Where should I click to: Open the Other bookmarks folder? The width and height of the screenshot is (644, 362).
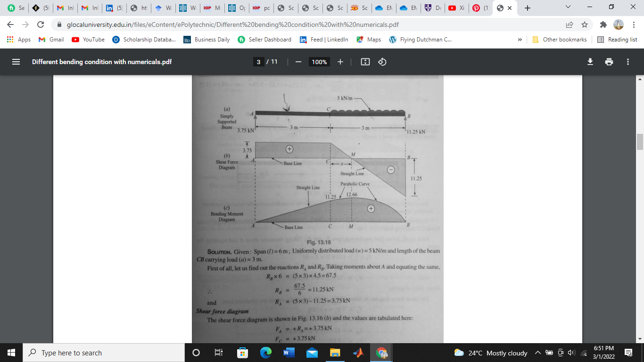coord(560,40)
